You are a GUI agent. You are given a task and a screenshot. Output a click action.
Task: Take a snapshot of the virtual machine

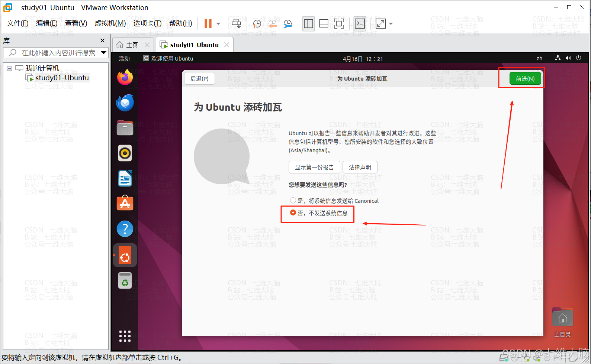coord(257,24)
